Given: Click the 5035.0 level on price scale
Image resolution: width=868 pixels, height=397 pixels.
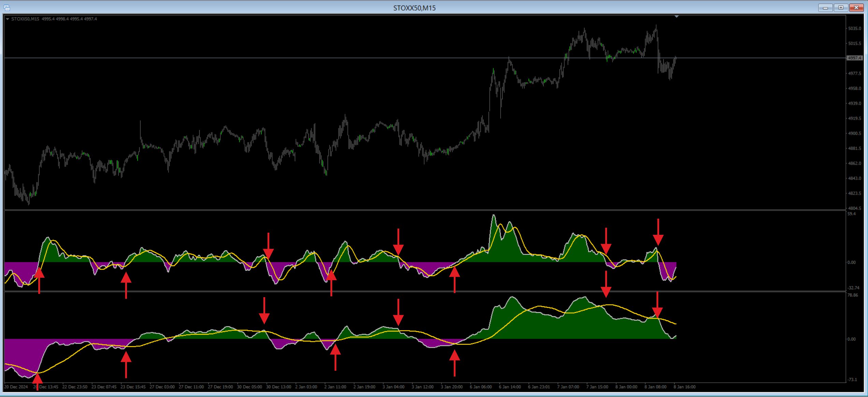Looking at the screenshot, I should pos(855,29).
